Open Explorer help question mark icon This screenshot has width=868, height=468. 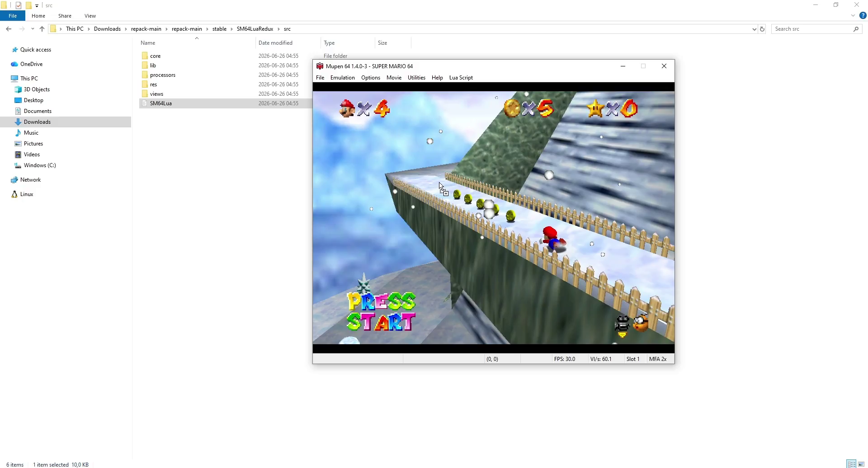pos(863,15)
